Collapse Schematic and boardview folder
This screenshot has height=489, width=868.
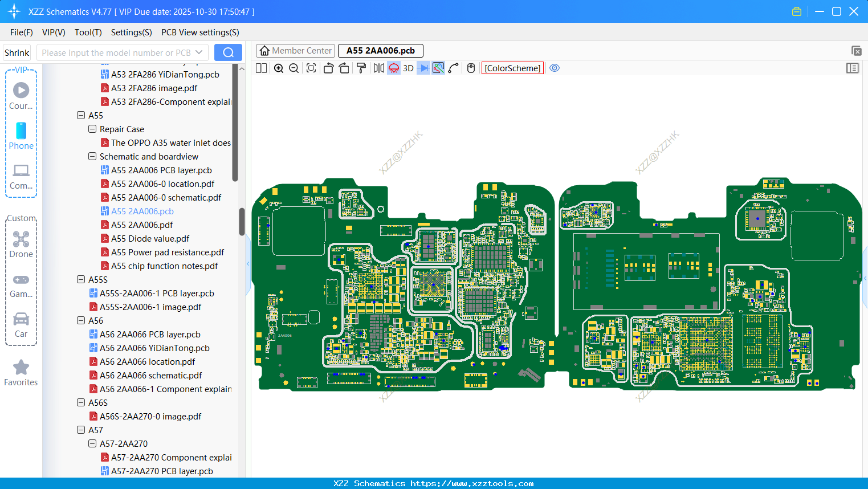[x=92, y=156]
